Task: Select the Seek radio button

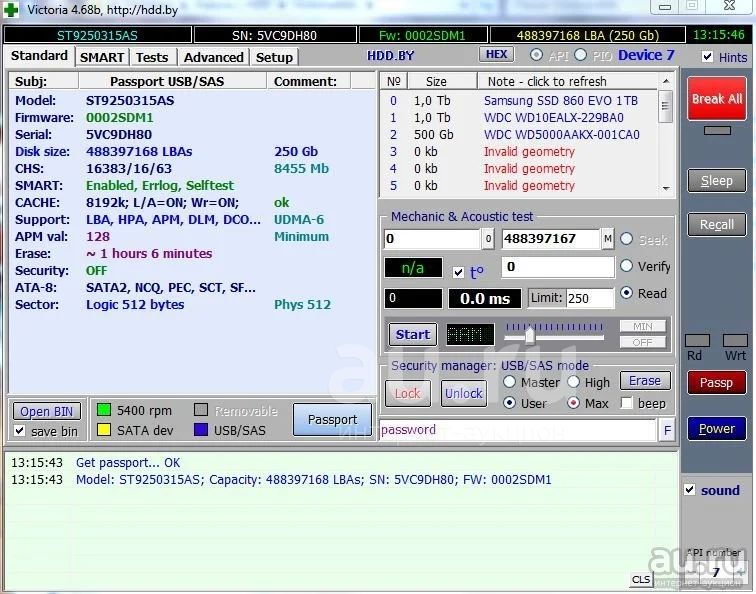Action: click(x=626, y=239)
